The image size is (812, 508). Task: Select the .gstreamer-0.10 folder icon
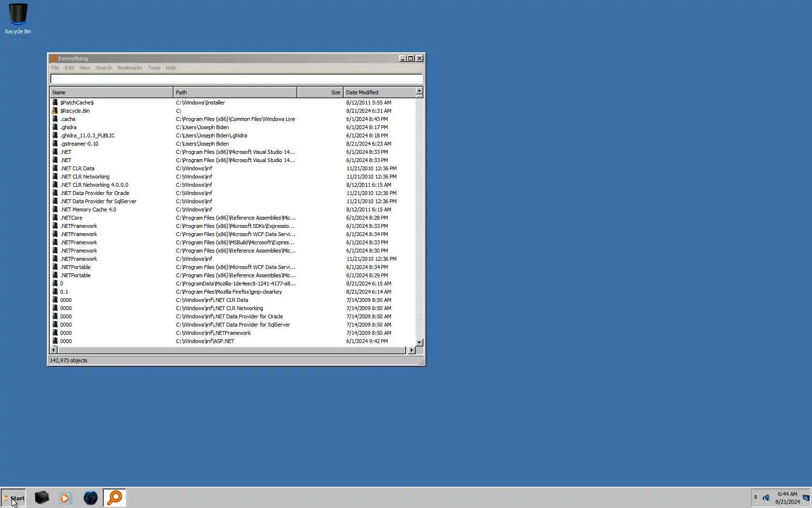pyautogui.click(x=55, y=144)
